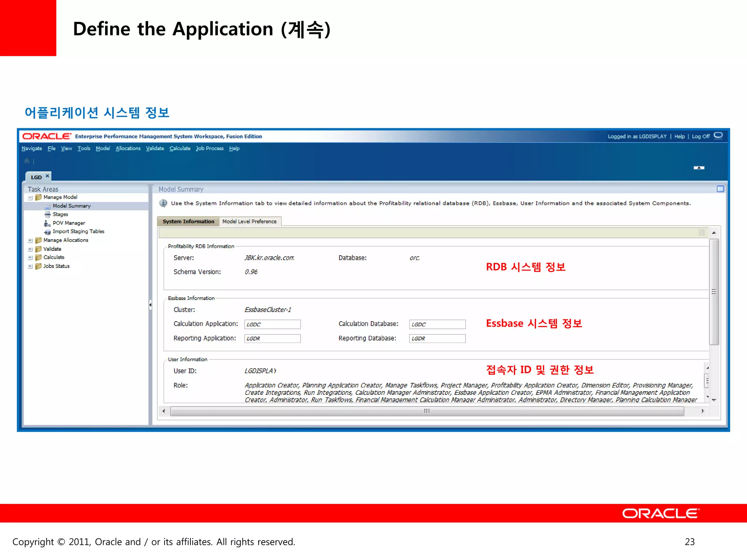
Task: Click the home icon in toolbar
Action: [27, 161]
